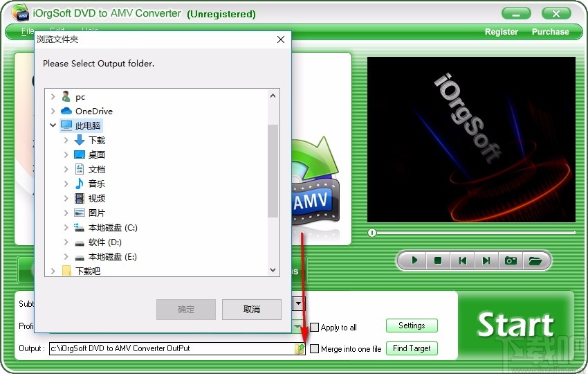Expand the OneDrive tree node

pos(53,111)
